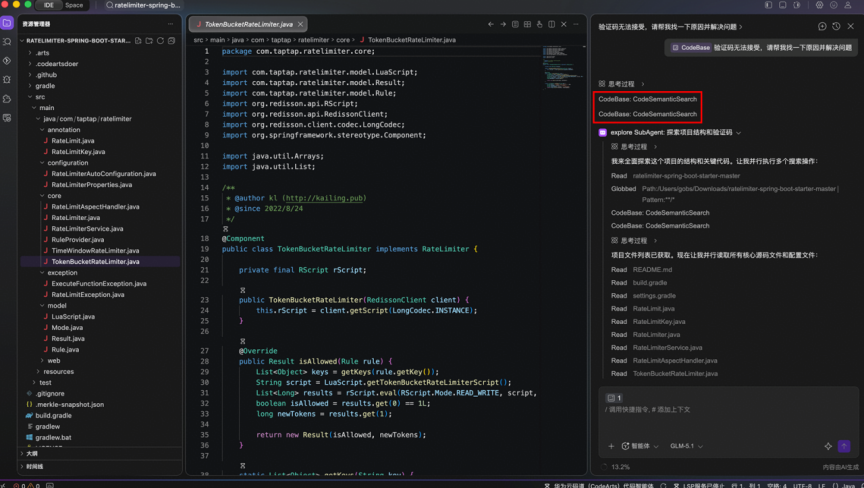
Task: Navigate forward with the editor right arrow
Action: point(503,24)
